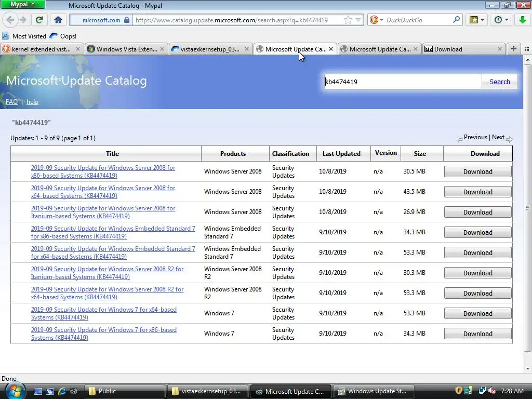Click the muted volume tray icon
The width and height of the screenshot is (532, 399).
coord(492,391)
